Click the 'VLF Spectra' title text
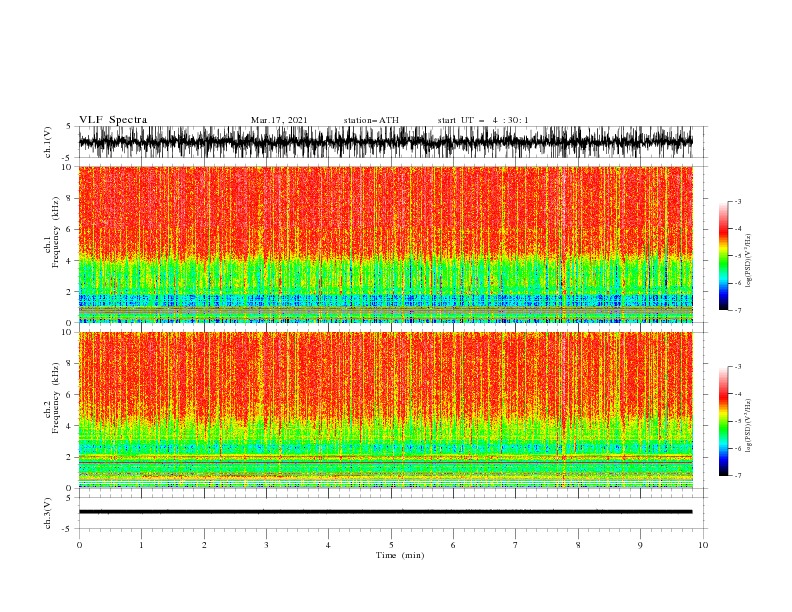Screen dimensions: 792x612 (113, 120)
